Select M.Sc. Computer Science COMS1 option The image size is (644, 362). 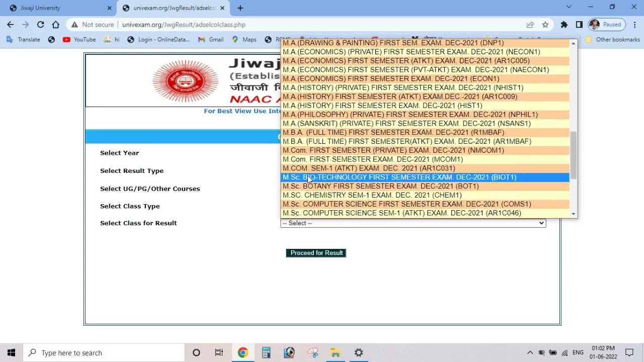coord(425,204)
